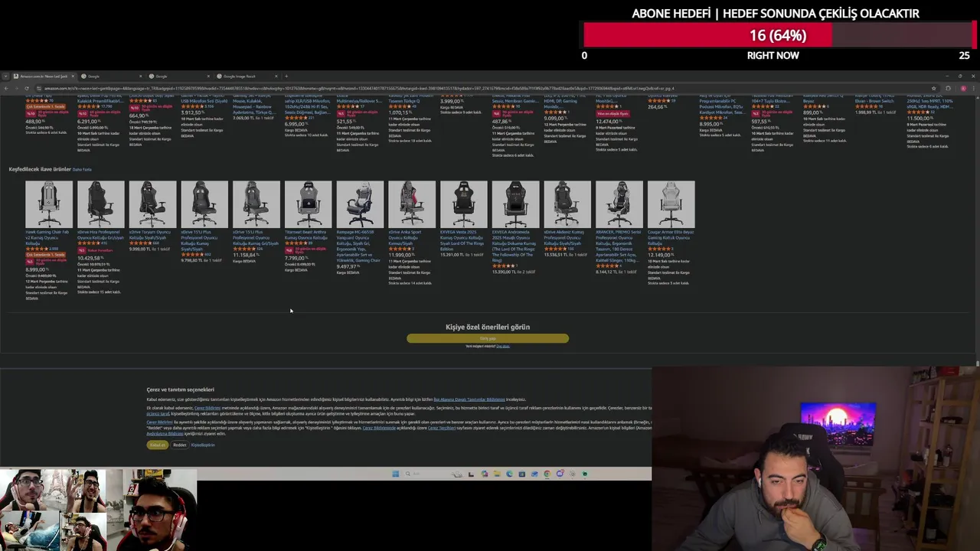Image resolution: width=980 pixels, height=551 pixels.
Task: Click the subscriber goal progress bar
Action: tap(779, 35)
